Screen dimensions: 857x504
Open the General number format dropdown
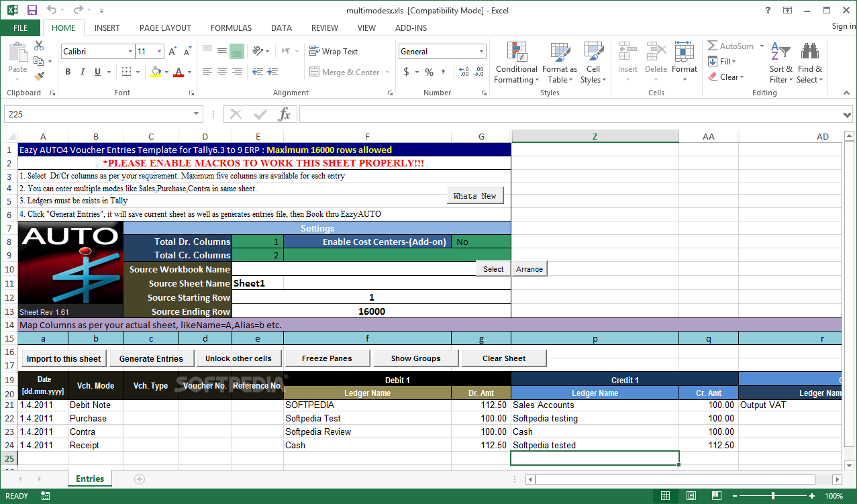coord(482,52)
